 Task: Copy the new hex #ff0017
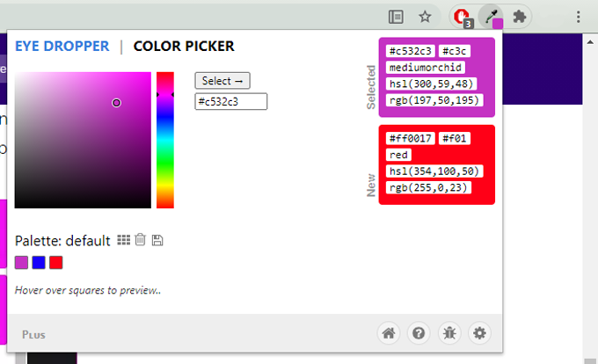411,138
